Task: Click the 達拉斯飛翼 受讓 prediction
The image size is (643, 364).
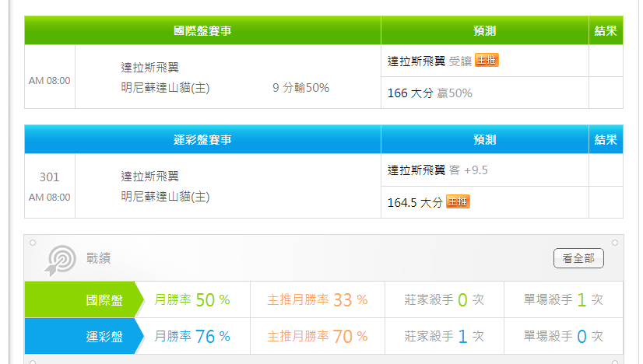Action: (x=430, y=61)
